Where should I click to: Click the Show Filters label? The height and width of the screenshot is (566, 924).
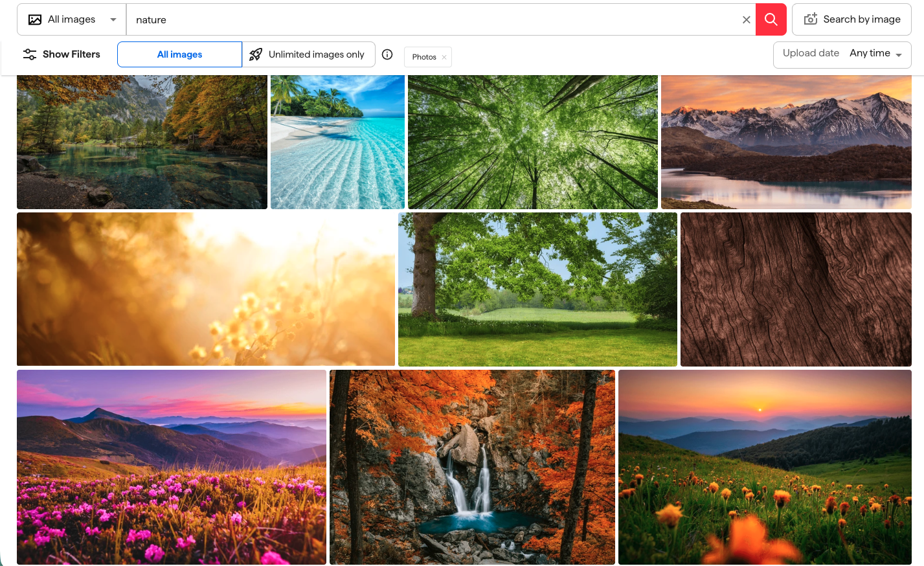click(x=71, y=54)
